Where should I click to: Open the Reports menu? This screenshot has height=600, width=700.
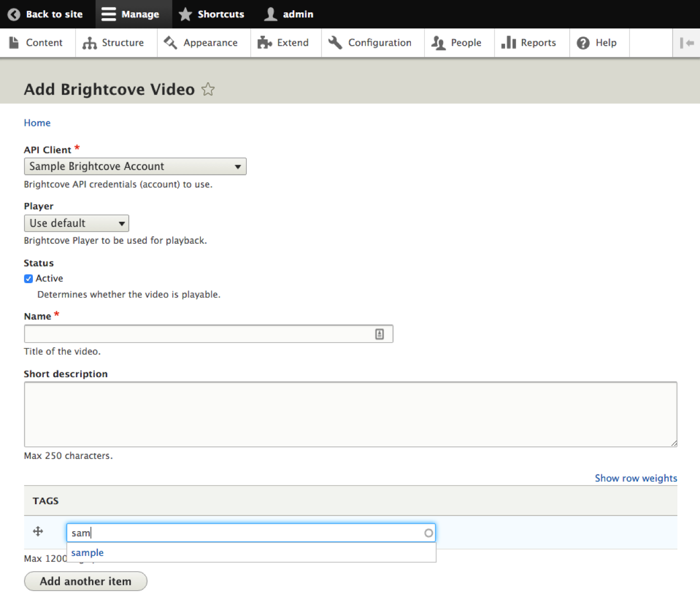click(538, 43)
